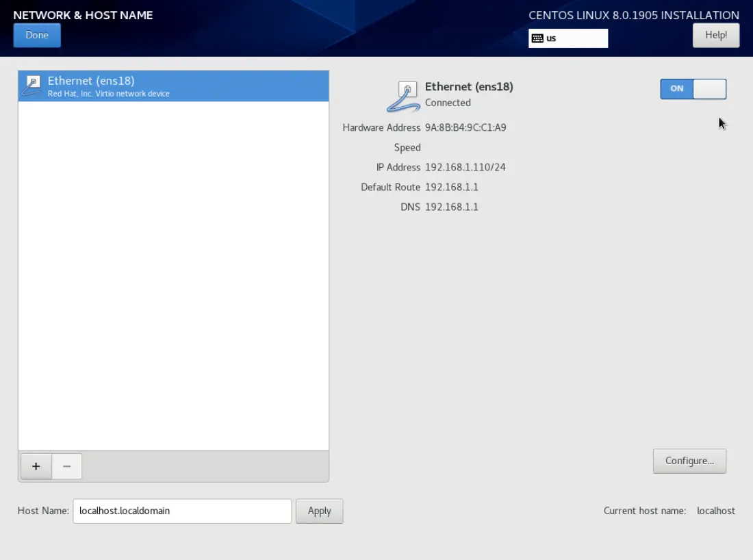Image resolution: width=753 pixels, height=560 pixels.
Task: Click the Ethernet (ens18) heading in details
Action: (469, 87)
